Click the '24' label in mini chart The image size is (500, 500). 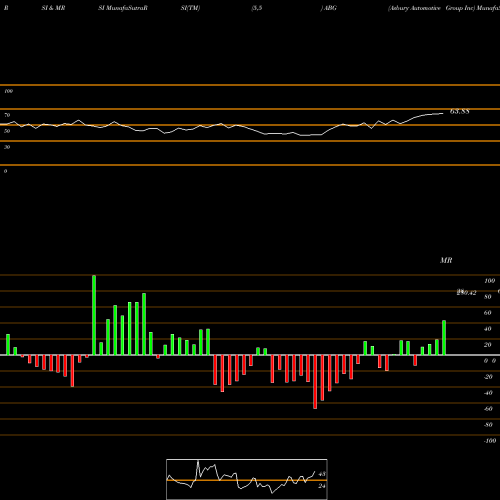[322, 486]
